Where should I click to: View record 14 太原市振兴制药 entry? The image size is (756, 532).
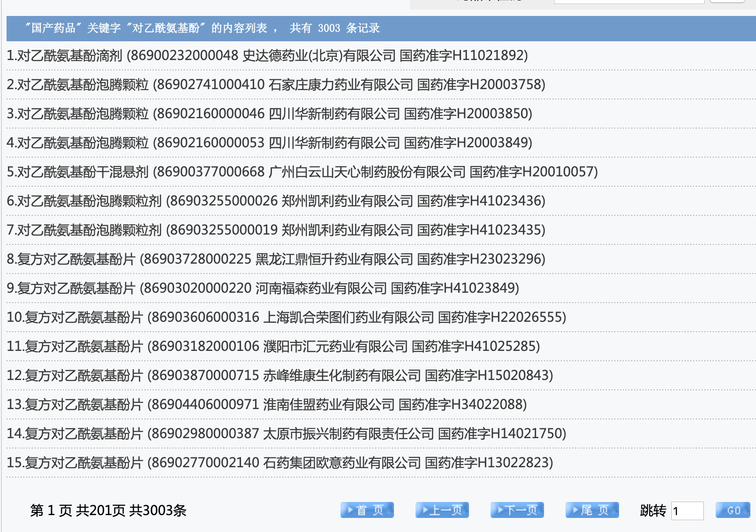point(286,434)
